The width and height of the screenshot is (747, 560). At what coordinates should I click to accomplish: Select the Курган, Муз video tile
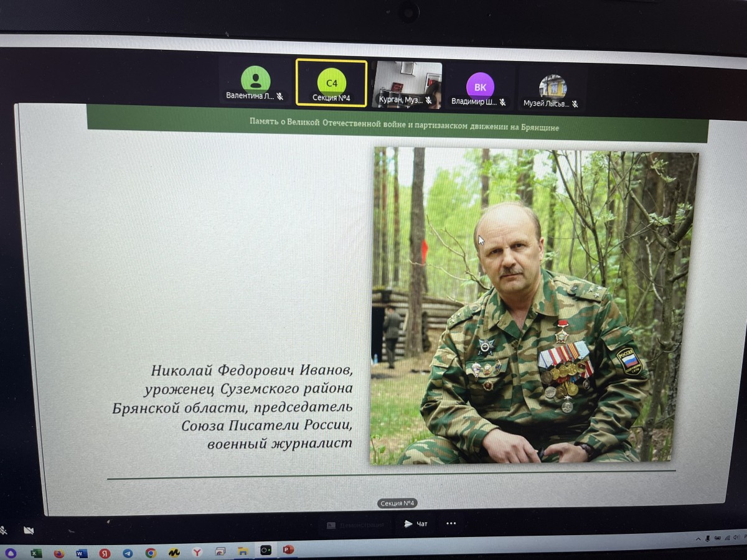[407, 85]
